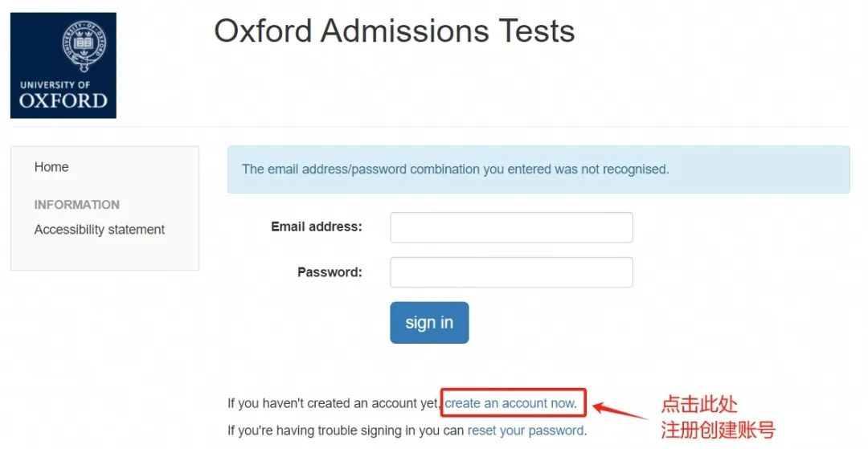The width and height of the screenshot is (868, 449).
Task: Open the "reset your password" link
Action: pyautogui.click(x=526, y=431)
